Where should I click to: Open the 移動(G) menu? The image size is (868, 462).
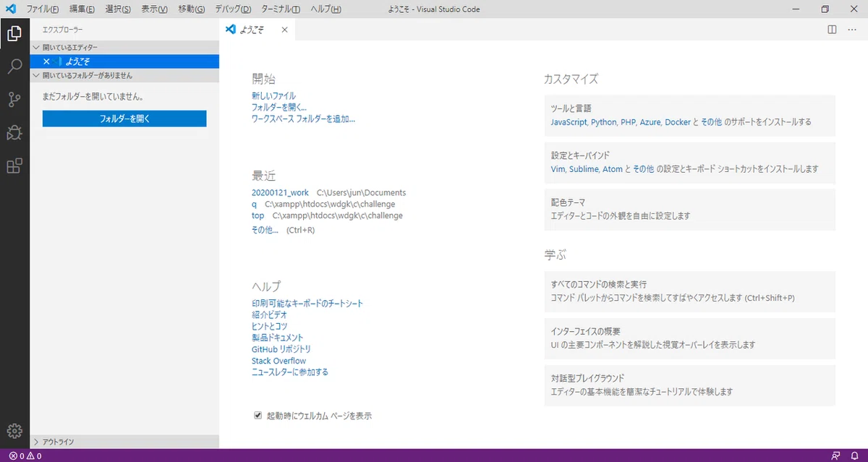point(191,9)
